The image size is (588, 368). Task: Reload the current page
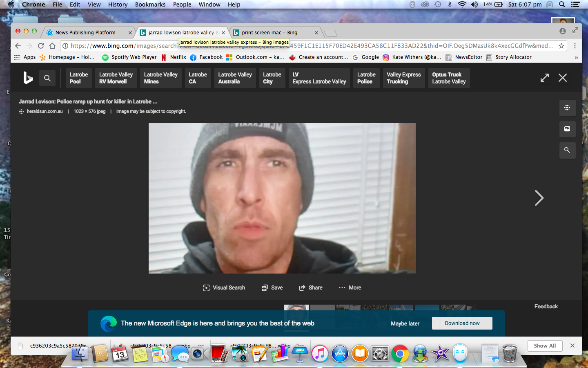[41, 46]
